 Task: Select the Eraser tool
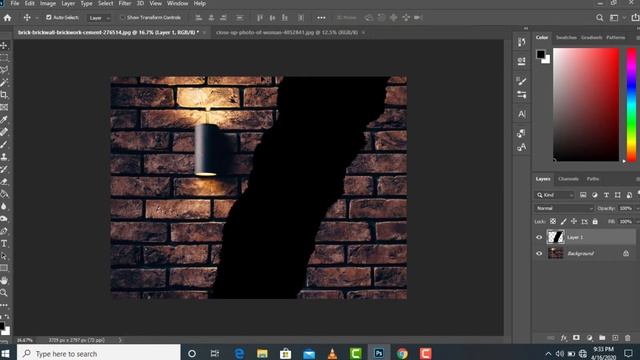(x=4, y=181)
